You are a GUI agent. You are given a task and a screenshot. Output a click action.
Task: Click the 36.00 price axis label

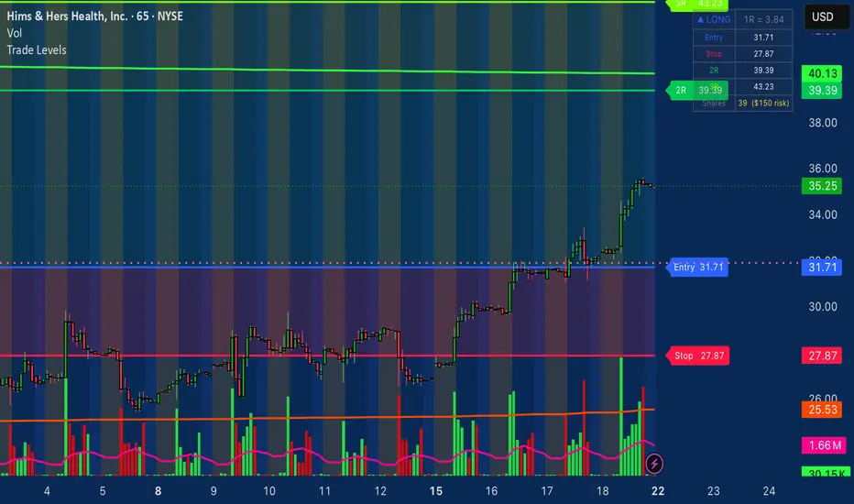[x=823, y=169]
